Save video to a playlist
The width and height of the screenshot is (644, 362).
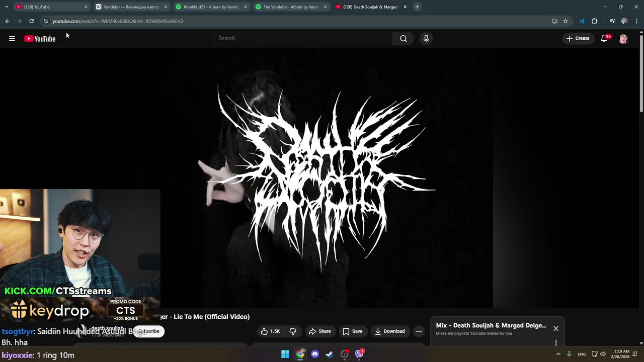tap(353, 331)
